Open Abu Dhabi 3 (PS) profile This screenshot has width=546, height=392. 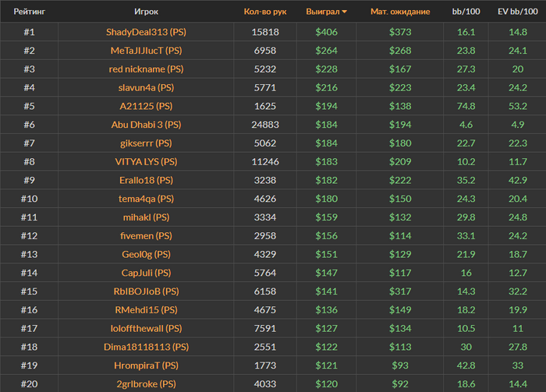point(146,125)
